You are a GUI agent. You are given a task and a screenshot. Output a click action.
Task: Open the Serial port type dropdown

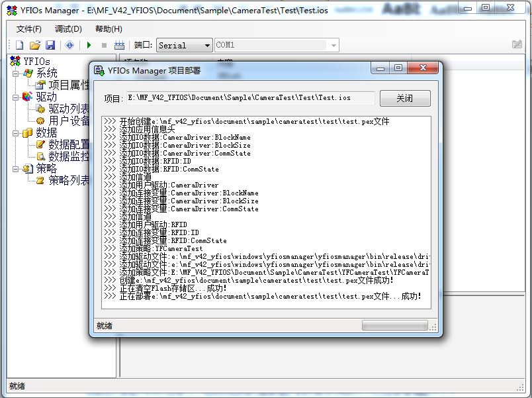pyautogui.click(x=206, y=46)
